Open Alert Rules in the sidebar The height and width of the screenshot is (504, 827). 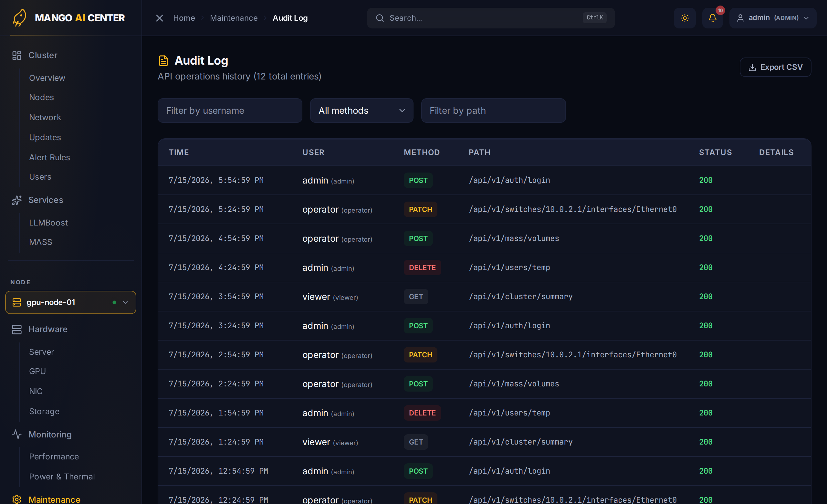click(49, 157)
